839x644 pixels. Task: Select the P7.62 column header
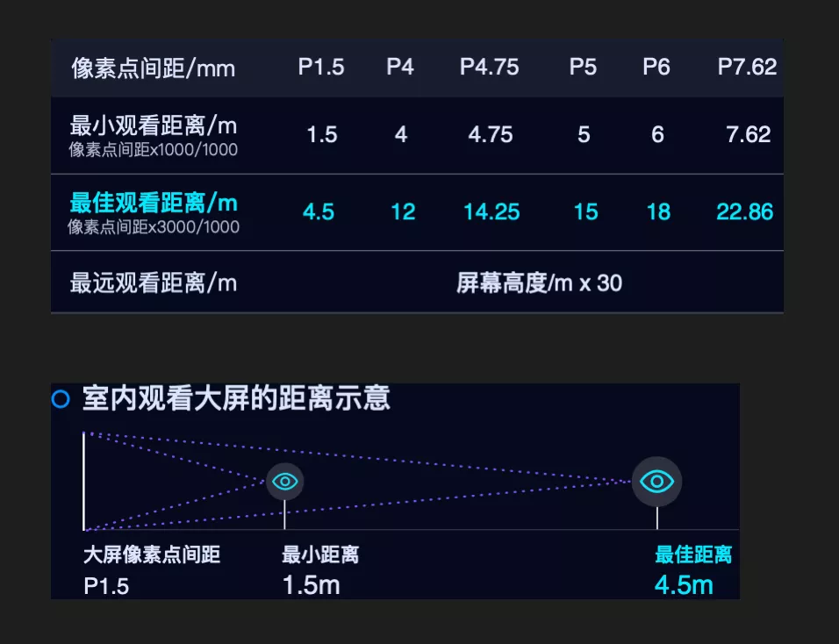point(747,67)
